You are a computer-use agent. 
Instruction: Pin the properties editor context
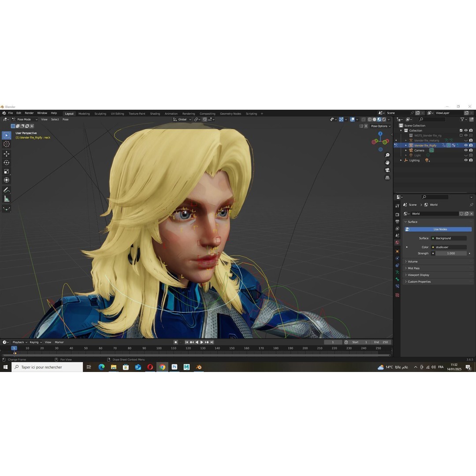[x=471, y=205]
